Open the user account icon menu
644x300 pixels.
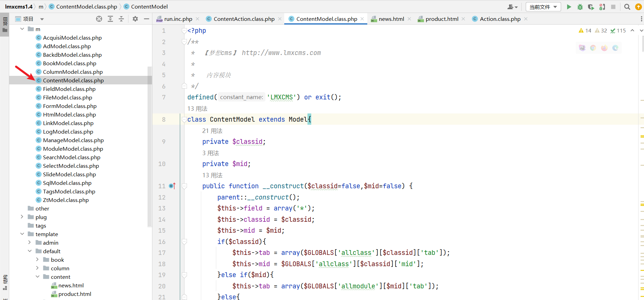pos(512,7)
